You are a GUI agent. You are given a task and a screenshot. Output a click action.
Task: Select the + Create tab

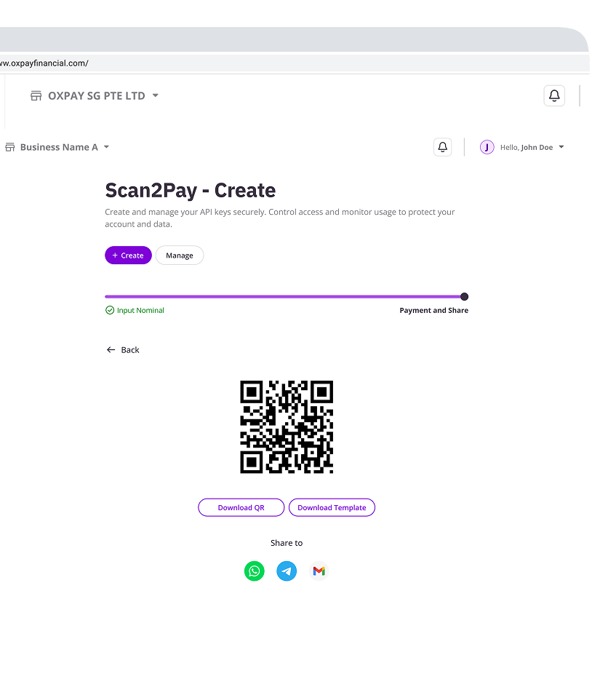point(128,255)
